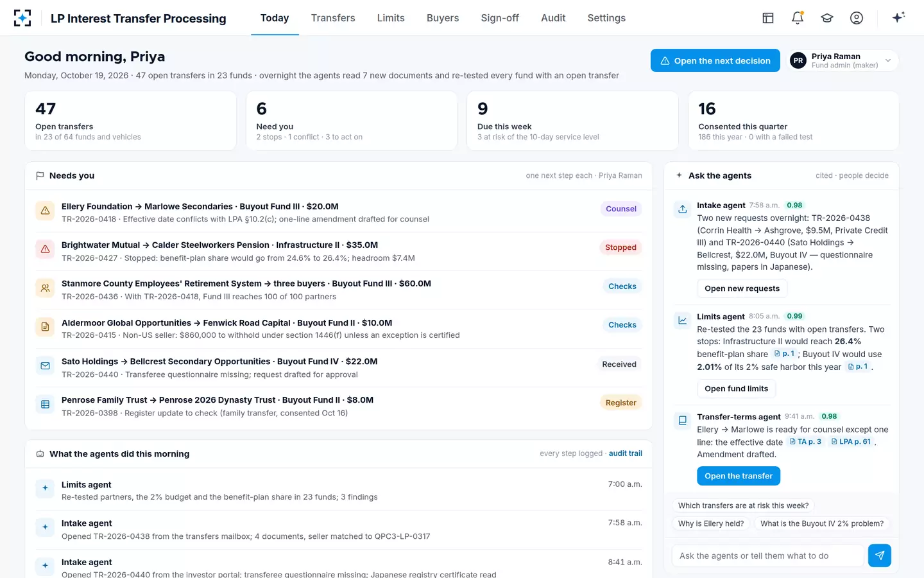Select 'Which transfers are at risk this week?' suggestion
Viewport: 924px width, 578px height.
743,505
